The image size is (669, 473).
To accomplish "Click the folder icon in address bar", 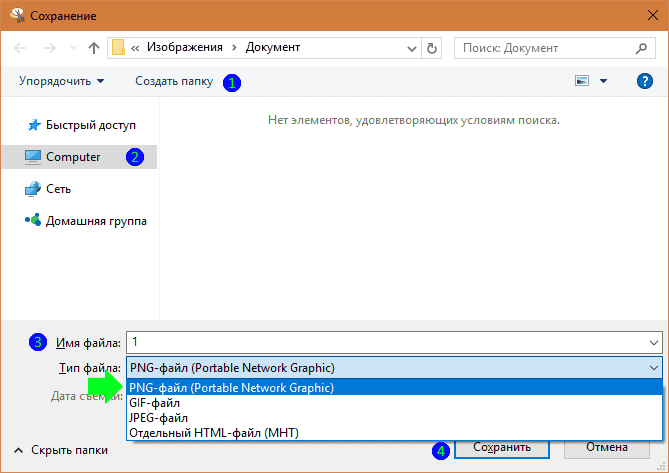I will click(x=118, y=47).
